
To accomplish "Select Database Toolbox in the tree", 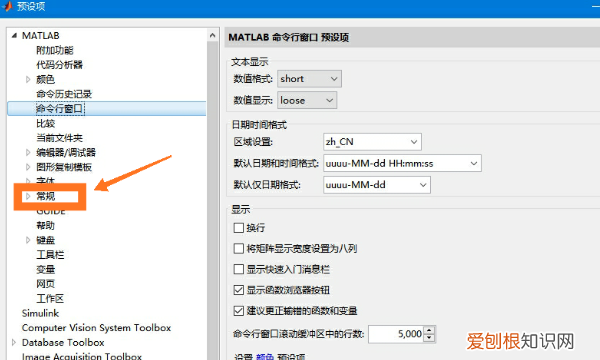I will tap(63, 342).
